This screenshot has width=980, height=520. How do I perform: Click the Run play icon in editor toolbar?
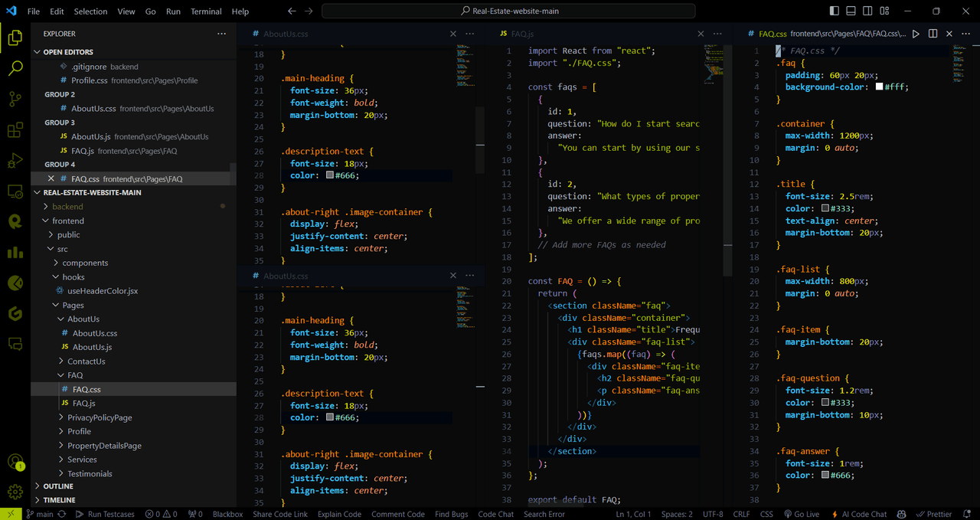point(916,34)
